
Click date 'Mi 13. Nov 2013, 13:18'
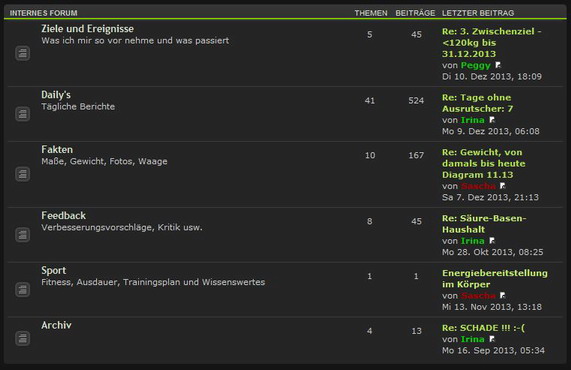pos(492,307)
